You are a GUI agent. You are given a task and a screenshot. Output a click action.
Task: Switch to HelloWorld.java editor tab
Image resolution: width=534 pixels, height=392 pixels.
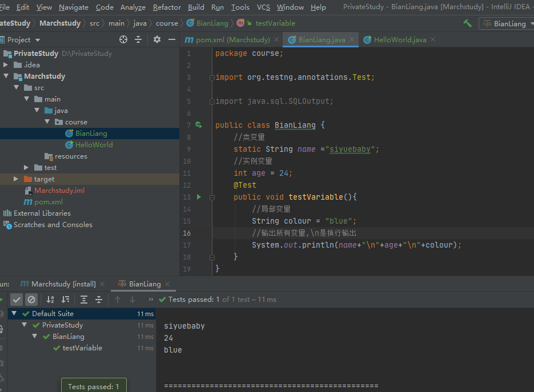tap(400, 39)
